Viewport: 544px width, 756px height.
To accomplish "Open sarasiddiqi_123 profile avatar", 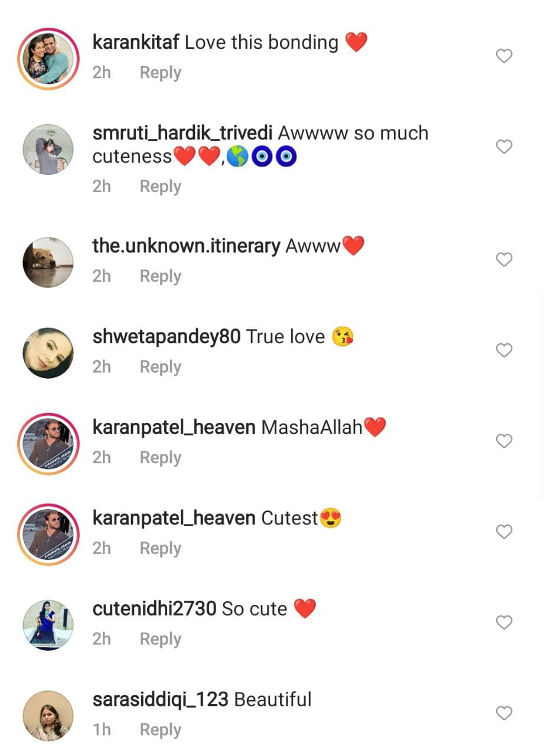I will pyautogui.click(x=48, y=715).
